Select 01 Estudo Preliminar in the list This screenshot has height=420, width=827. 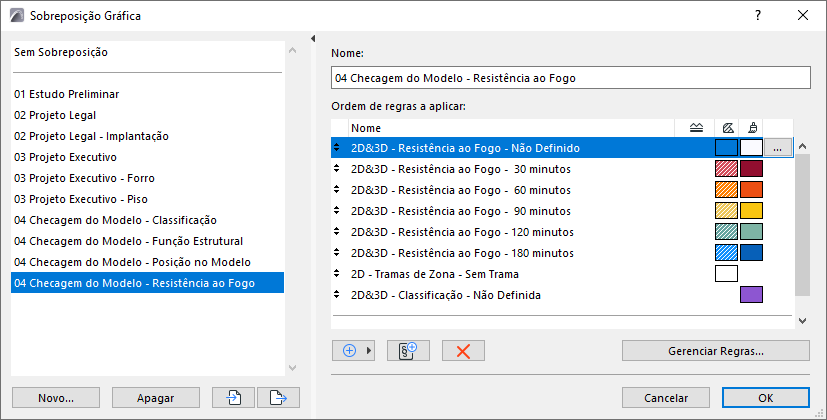tap(67, 94)
